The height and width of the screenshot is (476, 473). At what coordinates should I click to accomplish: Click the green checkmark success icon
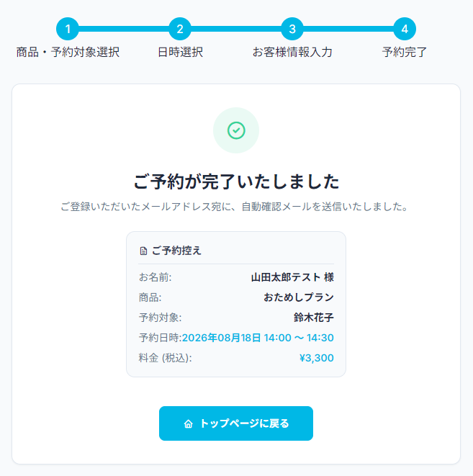(x=236, y=130)
